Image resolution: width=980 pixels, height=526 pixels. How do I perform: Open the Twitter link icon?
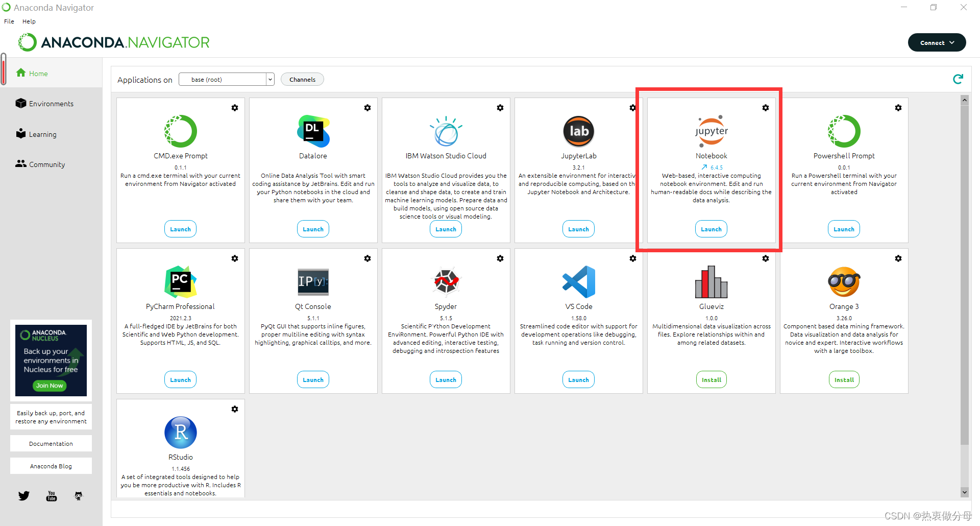[24, 495]
